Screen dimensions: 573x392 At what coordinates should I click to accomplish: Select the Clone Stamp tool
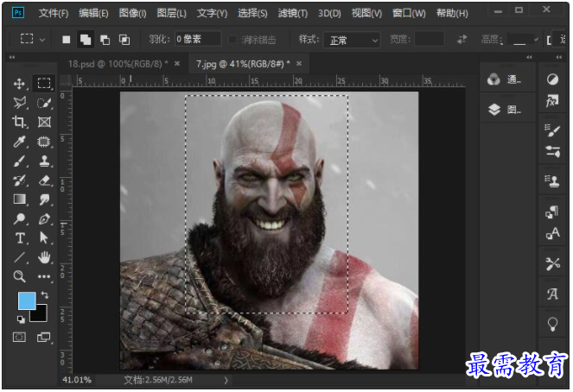pyautogui.click(x=44, y=161)
